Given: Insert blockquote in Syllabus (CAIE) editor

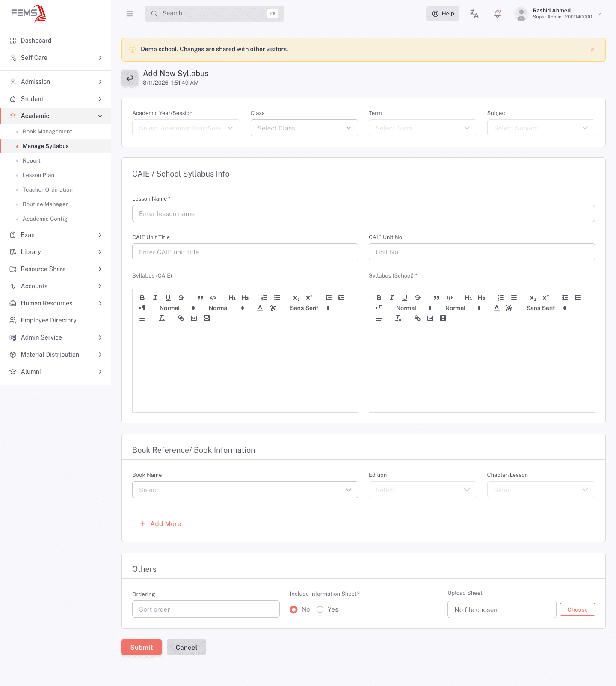Looking at the screenshot, I should (200, 298).
